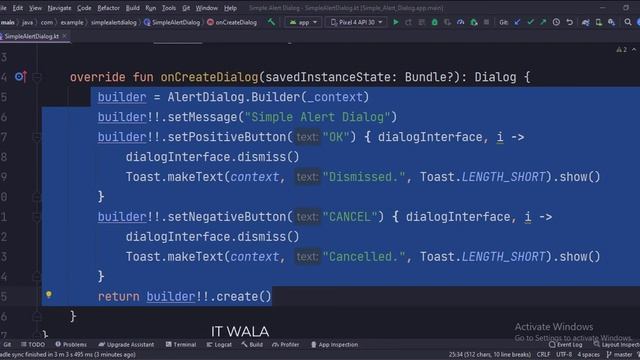Click the Make Project hammer icon
Image resolution: width=640 pixels, height=360 pixels.
click(x=271, y=22)
